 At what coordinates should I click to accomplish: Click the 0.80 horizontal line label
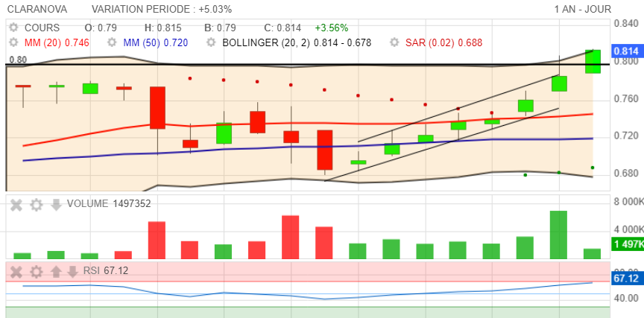point(18,60)
